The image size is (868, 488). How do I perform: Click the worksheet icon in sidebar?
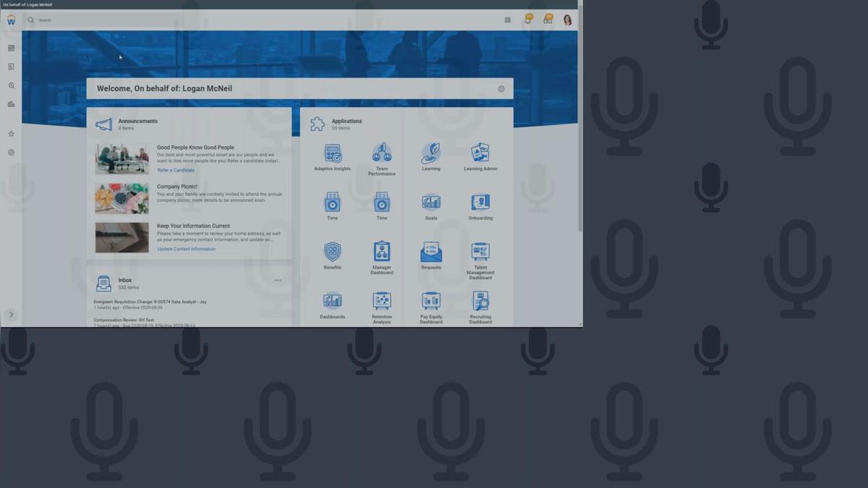click(x=11, y=67)
